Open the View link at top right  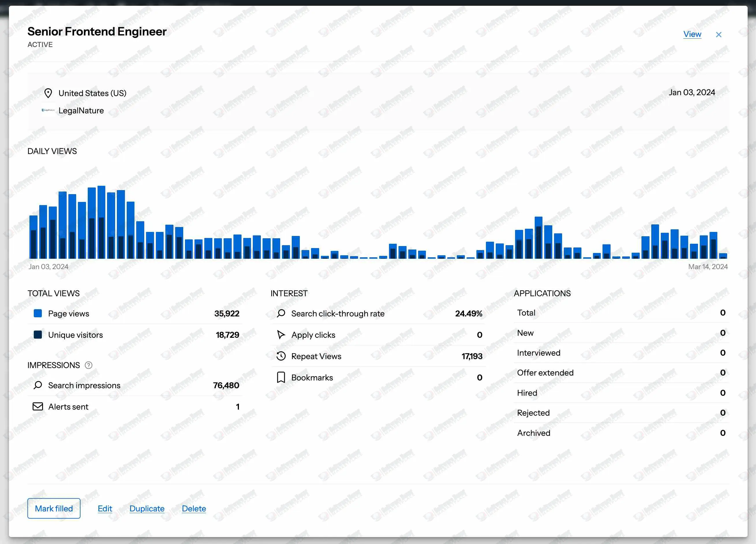pyautogui.click(x=692, y=34)
